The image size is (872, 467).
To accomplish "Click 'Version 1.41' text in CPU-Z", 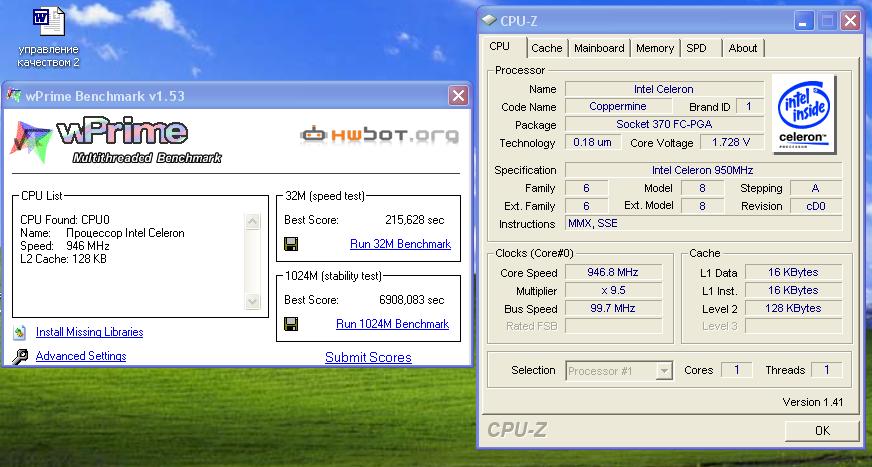I will click(x=812, y=402).
